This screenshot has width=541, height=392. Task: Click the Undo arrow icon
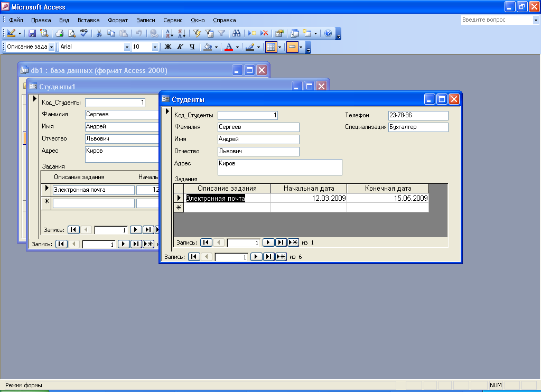tap(139, 33)
